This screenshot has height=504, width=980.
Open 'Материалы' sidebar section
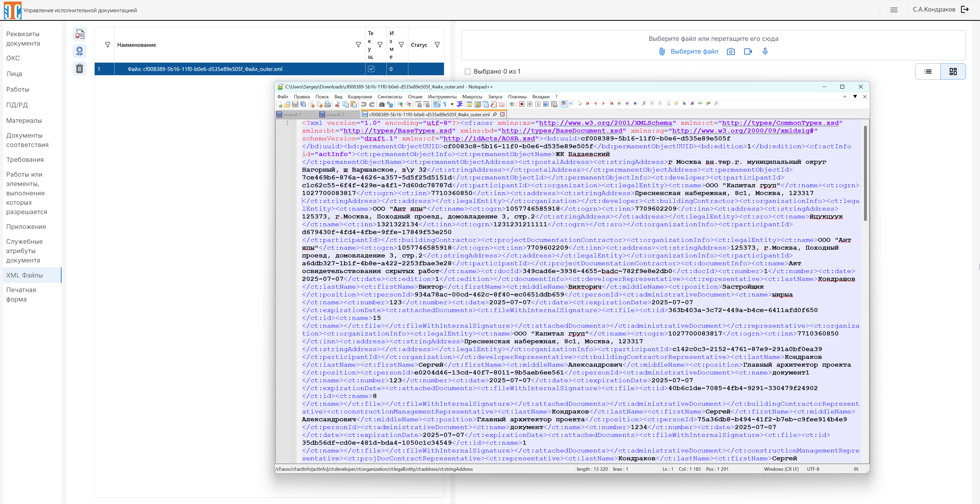point(24,121)
